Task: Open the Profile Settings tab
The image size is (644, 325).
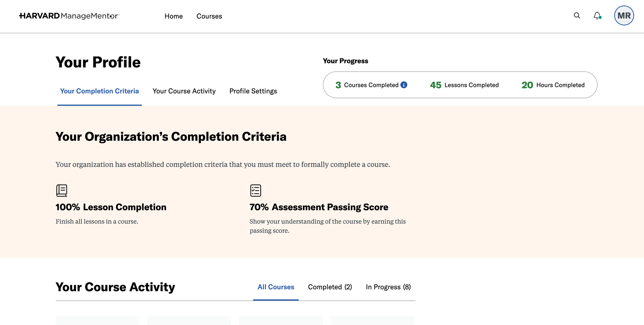Action: tap(253, 91)
